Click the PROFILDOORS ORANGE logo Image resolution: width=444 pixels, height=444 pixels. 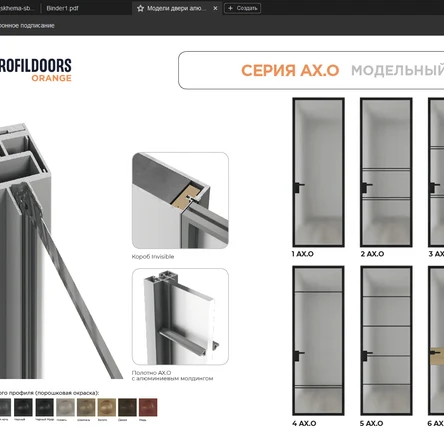[x=36, y=70]
